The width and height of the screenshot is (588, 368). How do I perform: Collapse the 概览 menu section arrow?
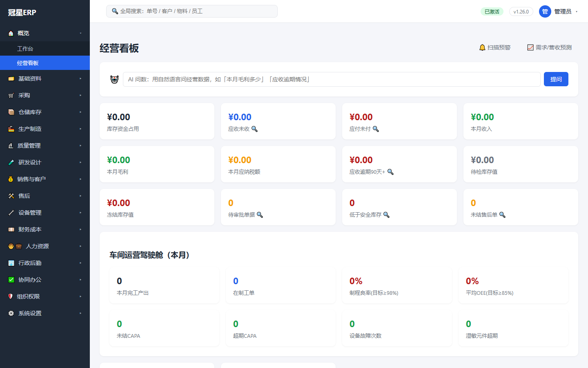[80, 33]
